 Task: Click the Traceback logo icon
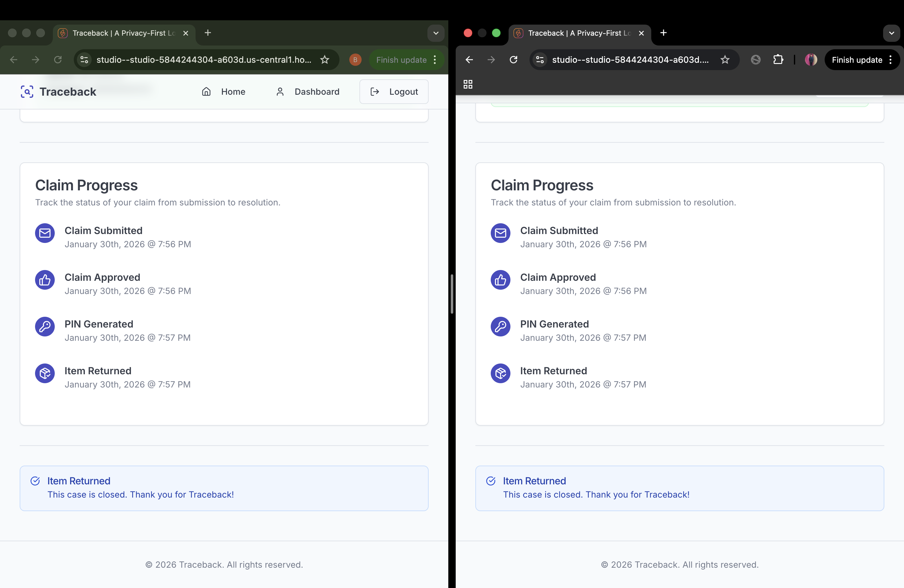pos(27,92)
